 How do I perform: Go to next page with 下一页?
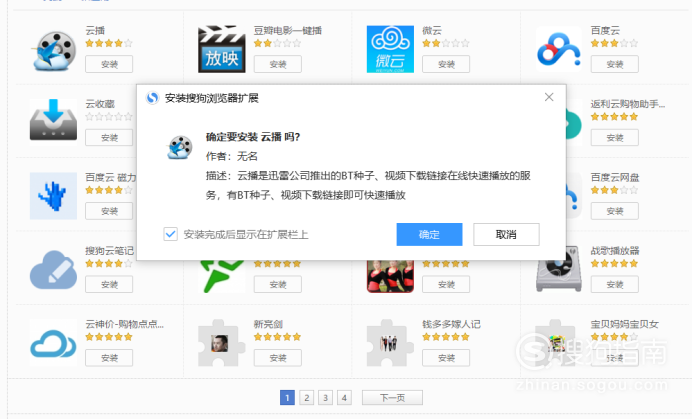[392, 398]
